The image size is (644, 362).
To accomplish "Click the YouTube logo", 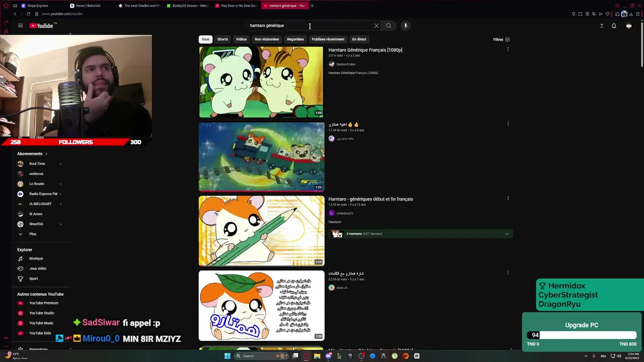I will point(41,26).
